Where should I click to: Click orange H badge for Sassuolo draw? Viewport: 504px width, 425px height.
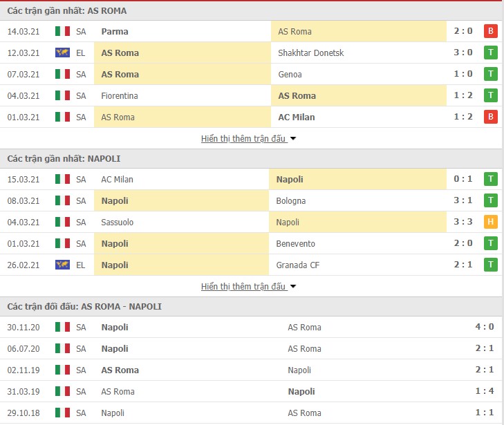490,222
